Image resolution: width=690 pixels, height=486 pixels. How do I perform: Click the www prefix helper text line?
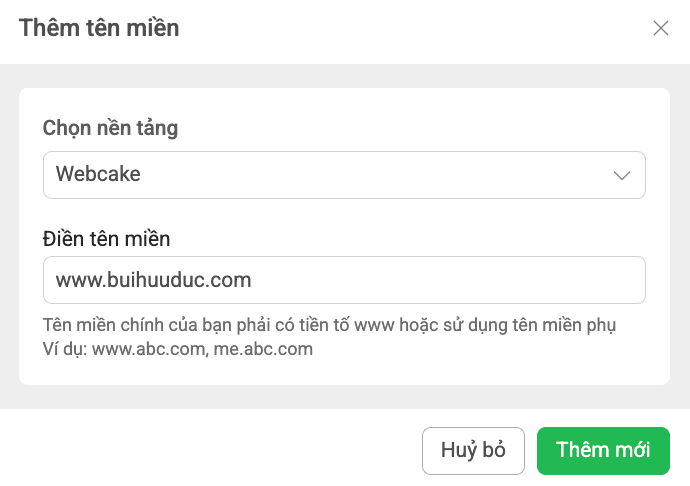[330, 326]
